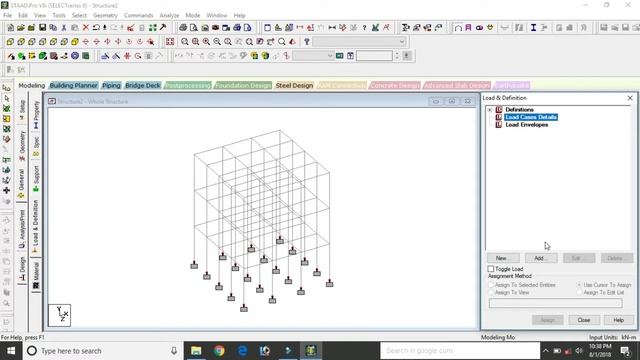The image size is (640, 360).
Task: Open the Geometry page control tab
Action: click(x=22, y=146)
